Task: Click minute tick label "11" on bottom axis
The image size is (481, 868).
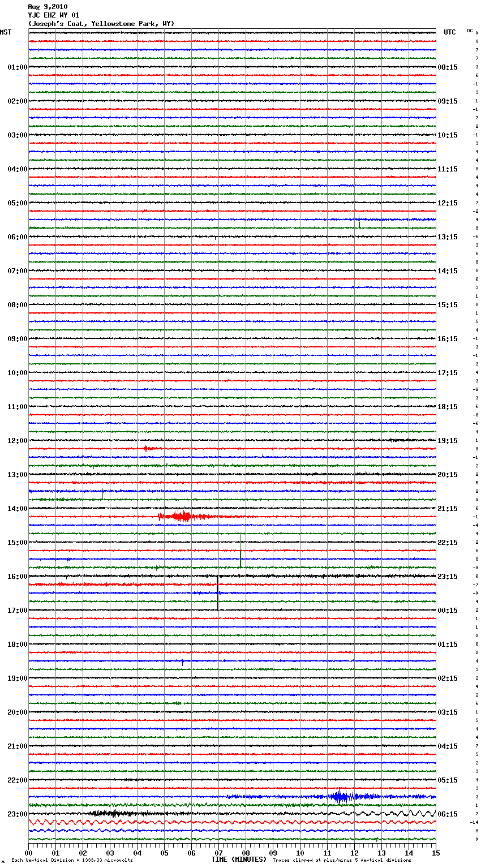Action: (327, 853)
